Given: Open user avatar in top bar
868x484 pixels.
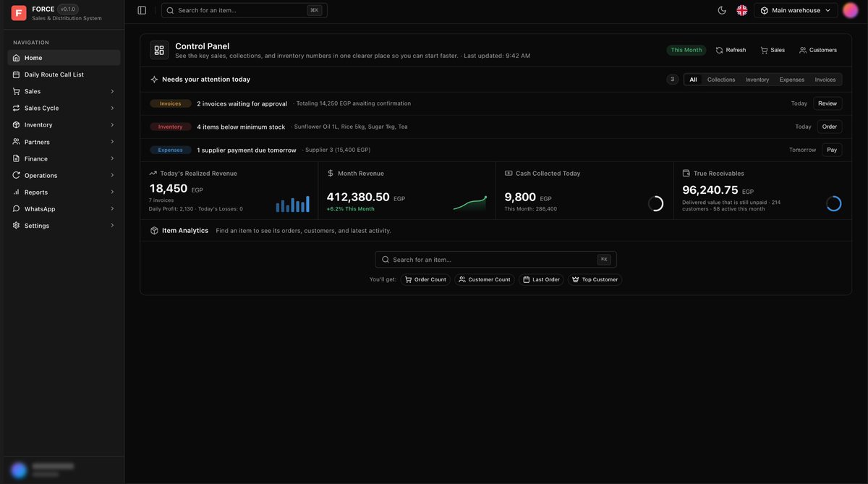Looking at the screenshot, I should tap(851, 10).
